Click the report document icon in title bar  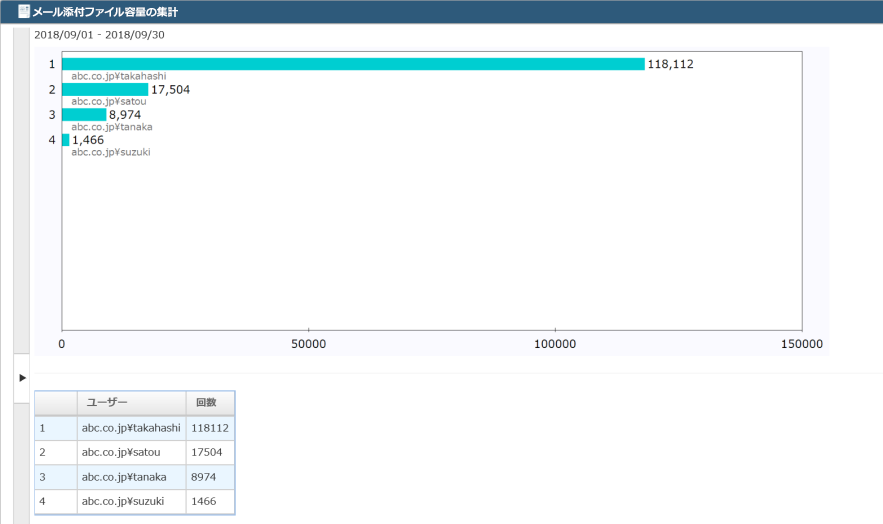coord(24,11)
